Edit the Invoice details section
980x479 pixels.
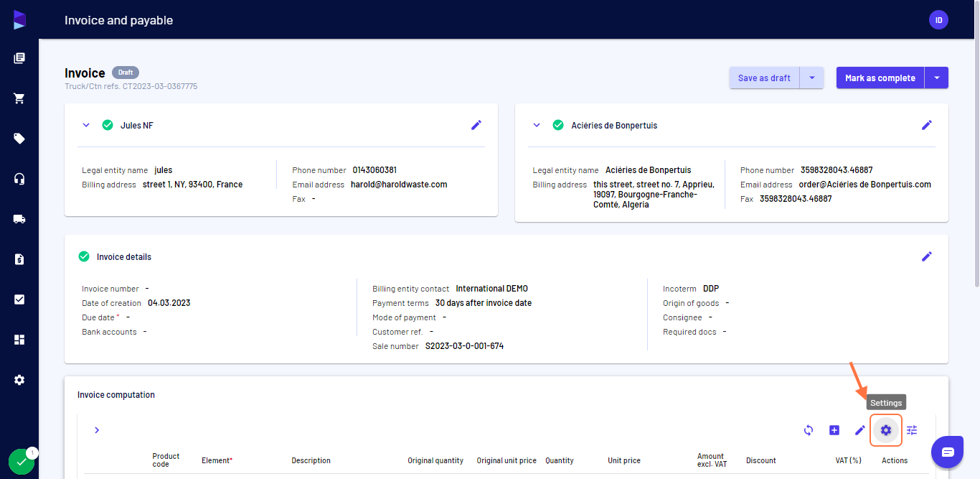pyautogui.click(x=927, y=256)
